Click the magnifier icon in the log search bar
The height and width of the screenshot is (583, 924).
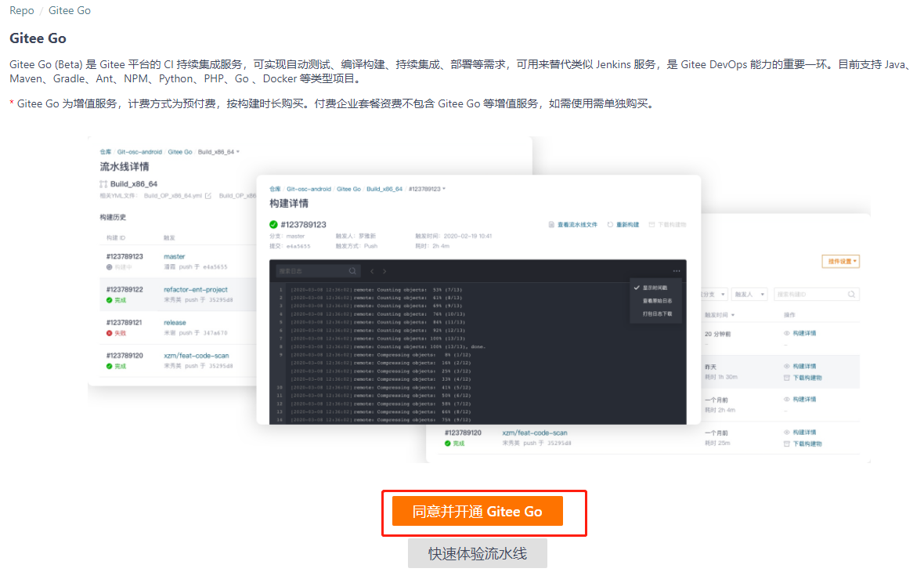coord(352,271)
